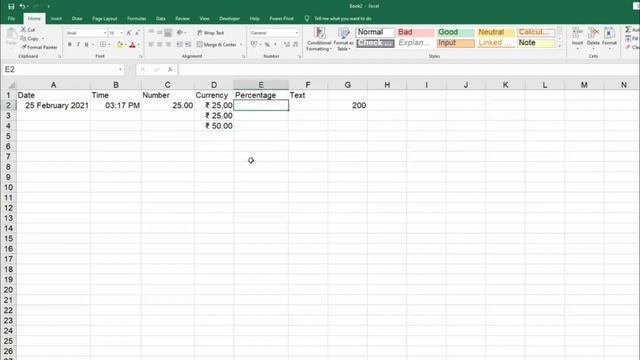Open the Format as Table menu
Image resolution: width=640 pixels, height=360 pixels.
tap(344, 39)
